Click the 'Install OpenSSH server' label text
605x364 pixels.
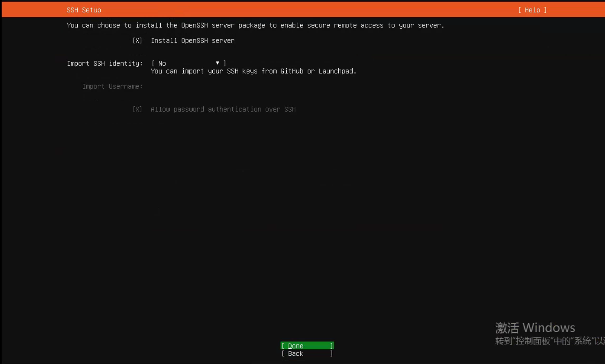pos(193,40)
